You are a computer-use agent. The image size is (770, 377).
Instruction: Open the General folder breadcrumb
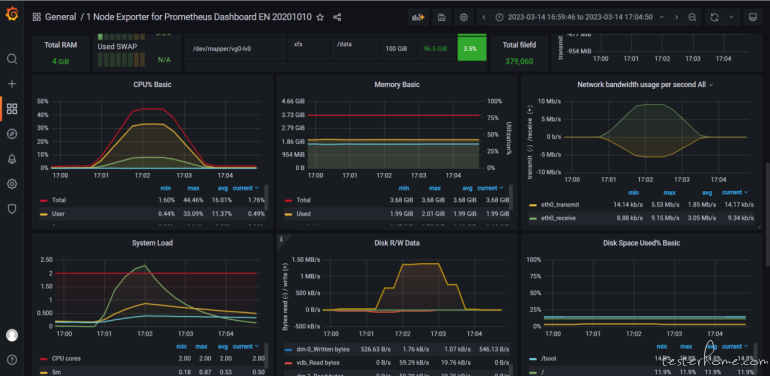click(x=60, y=17)
